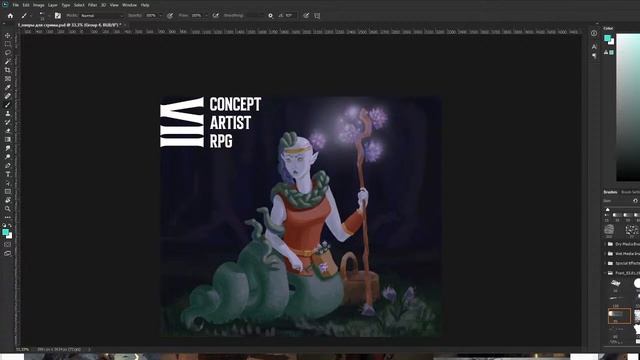Open the Properties panel icon
Image resolution: width=640 pixels, height=360 pixels.
594,33
